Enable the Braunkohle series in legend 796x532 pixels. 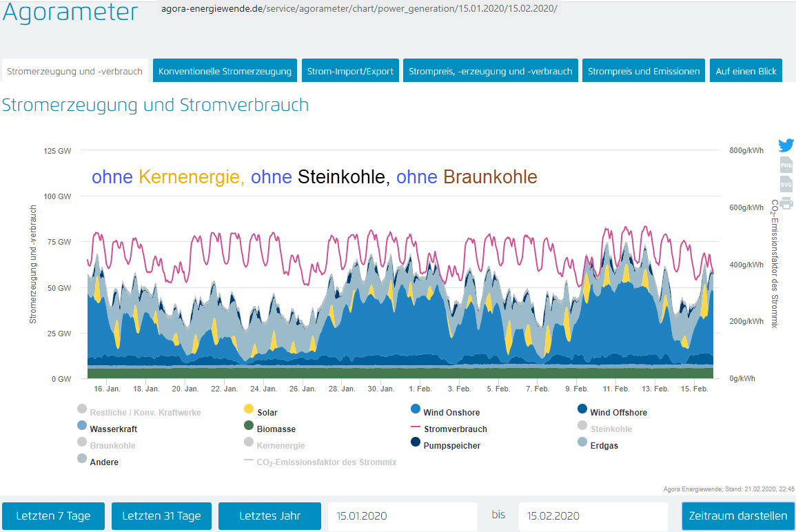tap(112, 445)
